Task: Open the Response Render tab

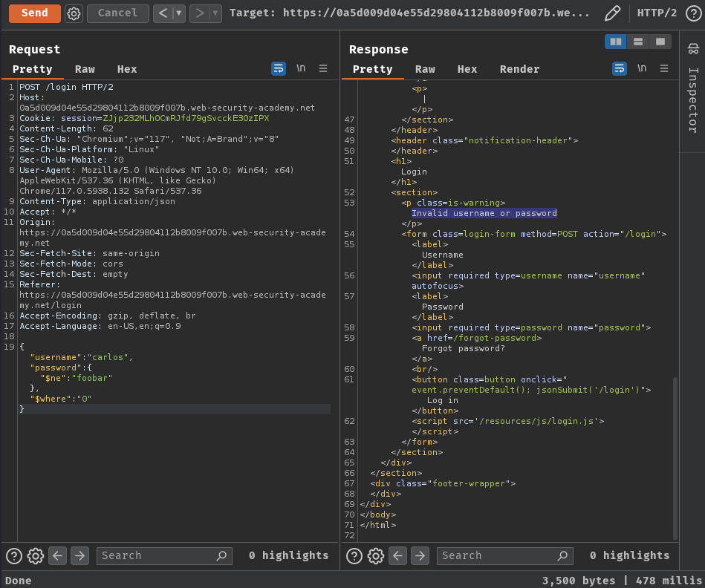Action: click(519, 69)
